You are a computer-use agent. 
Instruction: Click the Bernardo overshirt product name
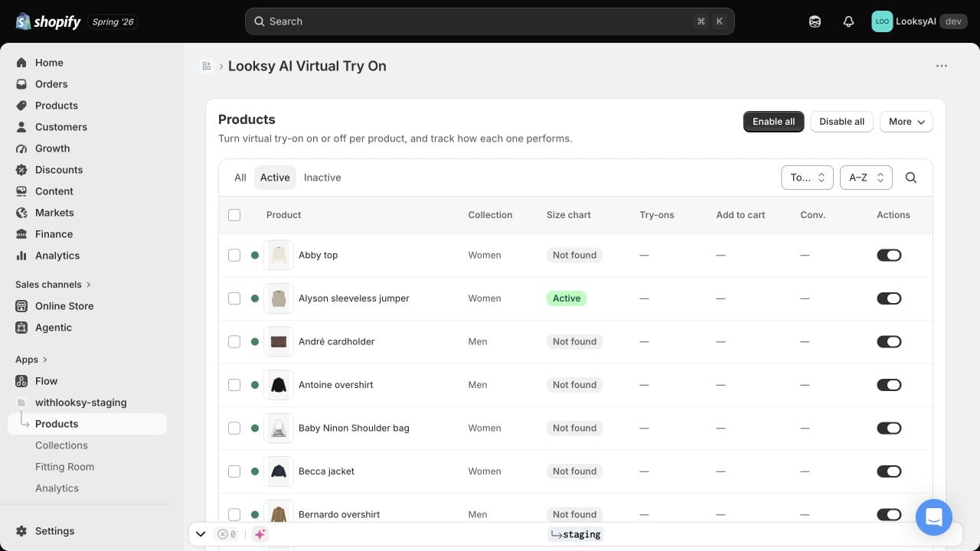(339, 514)
